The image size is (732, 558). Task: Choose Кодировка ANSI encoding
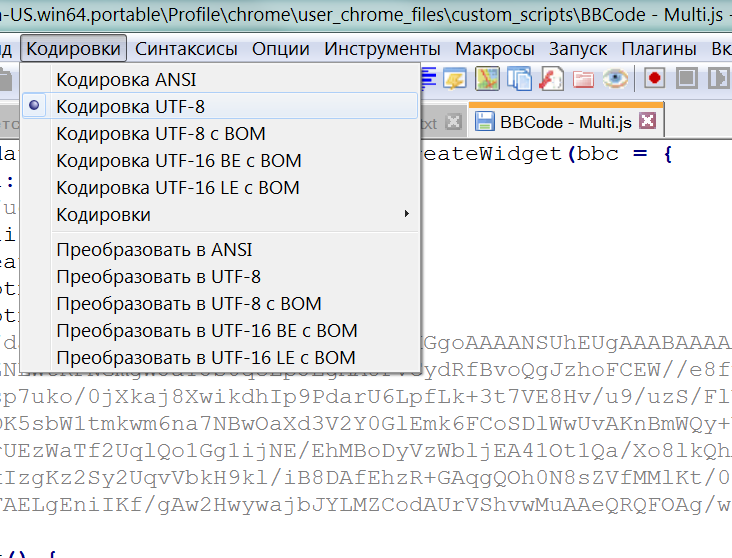126,79
